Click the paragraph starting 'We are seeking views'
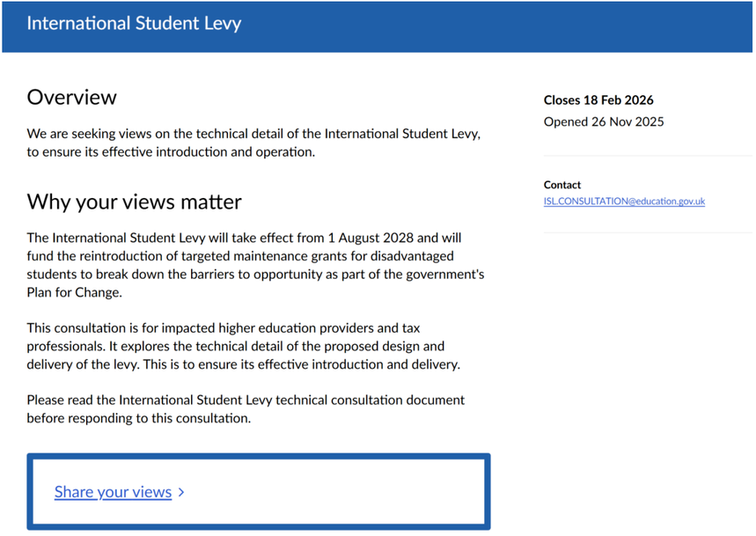This screenshot has width=756, height=536. pyautogui.click(x=253, y=143)
